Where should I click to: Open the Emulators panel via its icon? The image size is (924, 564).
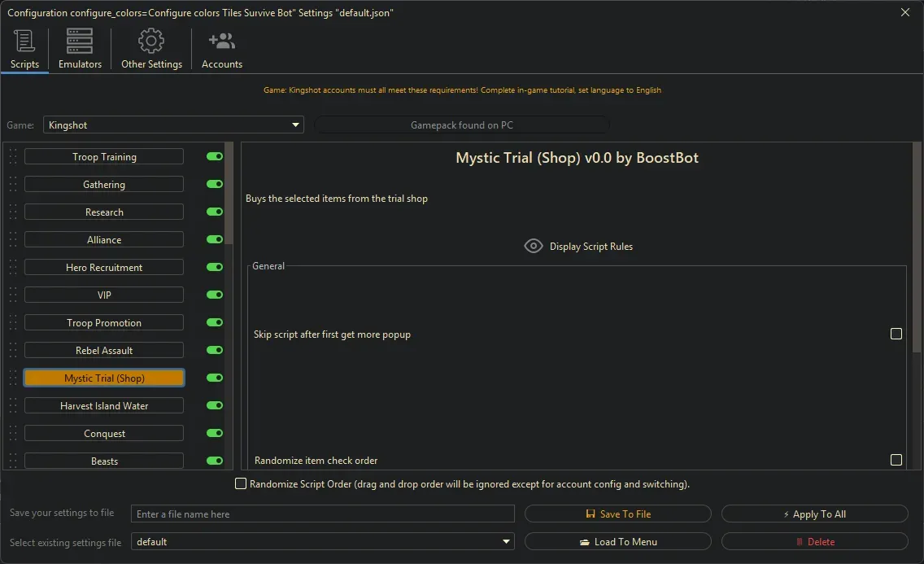[79, 40]
